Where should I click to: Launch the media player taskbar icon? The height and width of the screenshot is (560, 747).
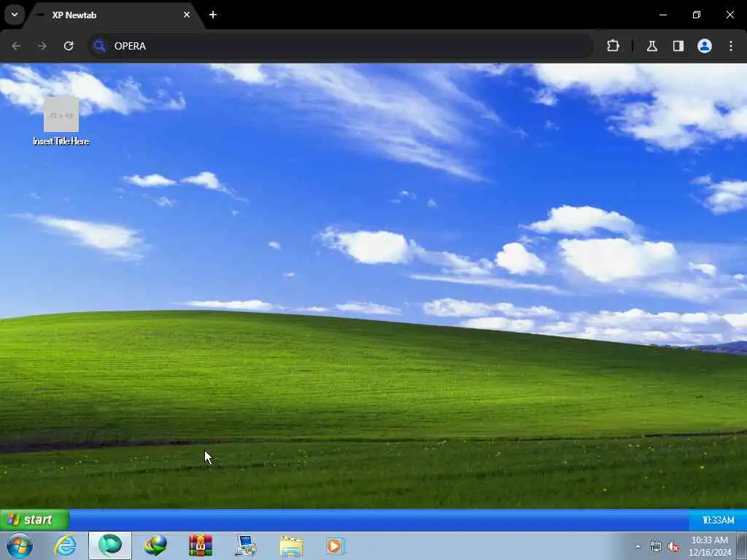click(x=336, y=546)
